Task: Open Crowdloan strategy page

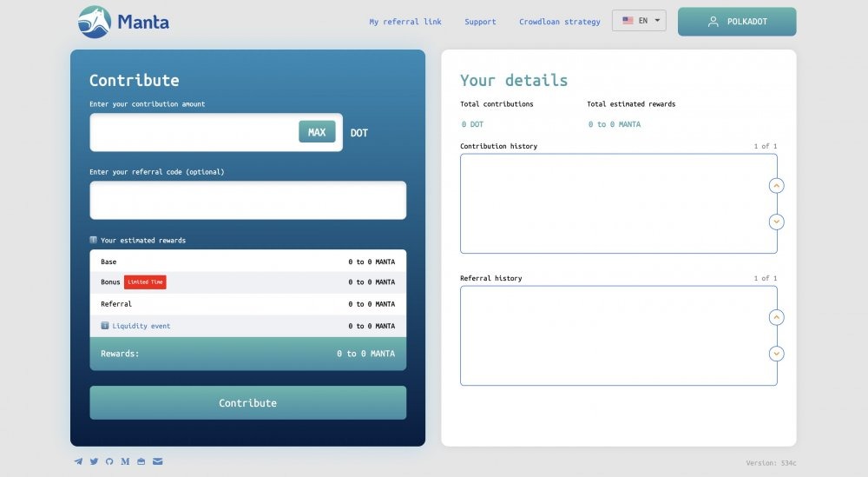Action: tap(560, 22)
